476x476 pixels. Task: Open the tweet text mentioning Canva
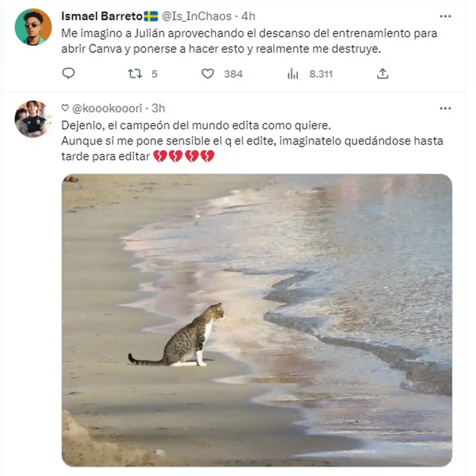tap(249, 41)
